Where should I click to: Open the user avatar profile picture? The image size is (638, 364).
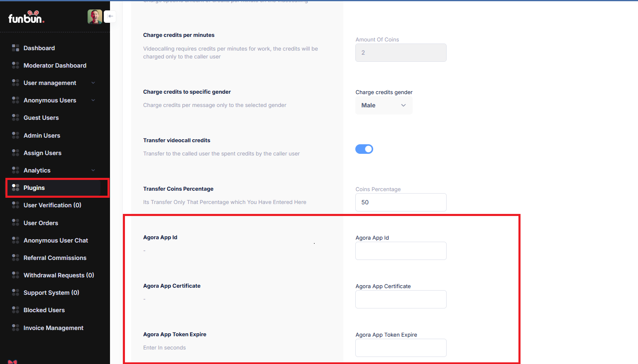pyautogui.click(x=95, y=17)
